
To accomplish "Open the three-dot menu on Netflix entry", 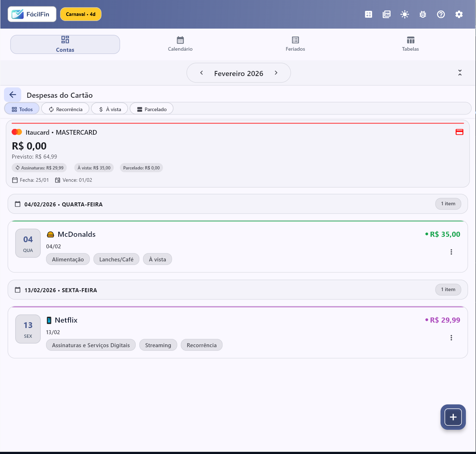I will coord(451,338).
